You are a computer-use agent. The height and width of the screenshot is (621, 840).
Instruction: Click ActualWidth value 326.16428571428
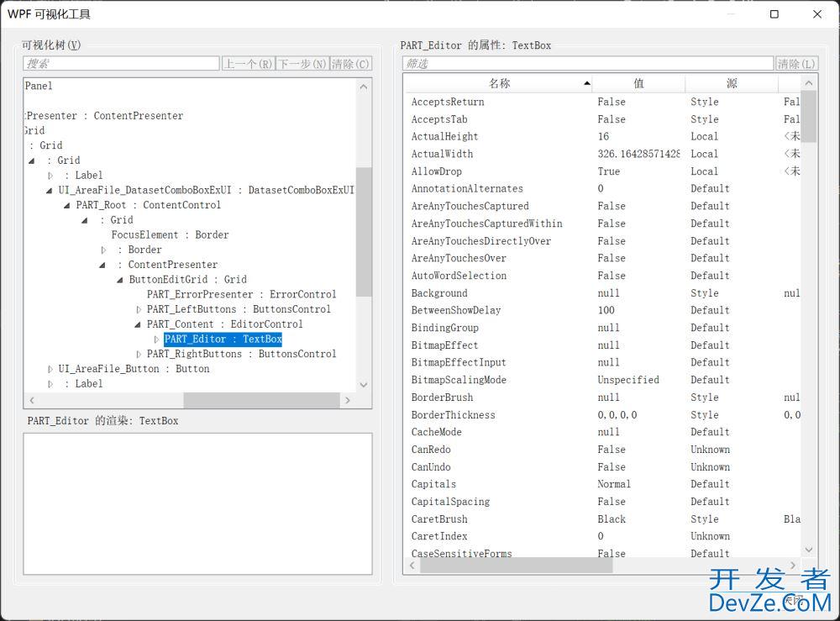[x=638, y=154]
